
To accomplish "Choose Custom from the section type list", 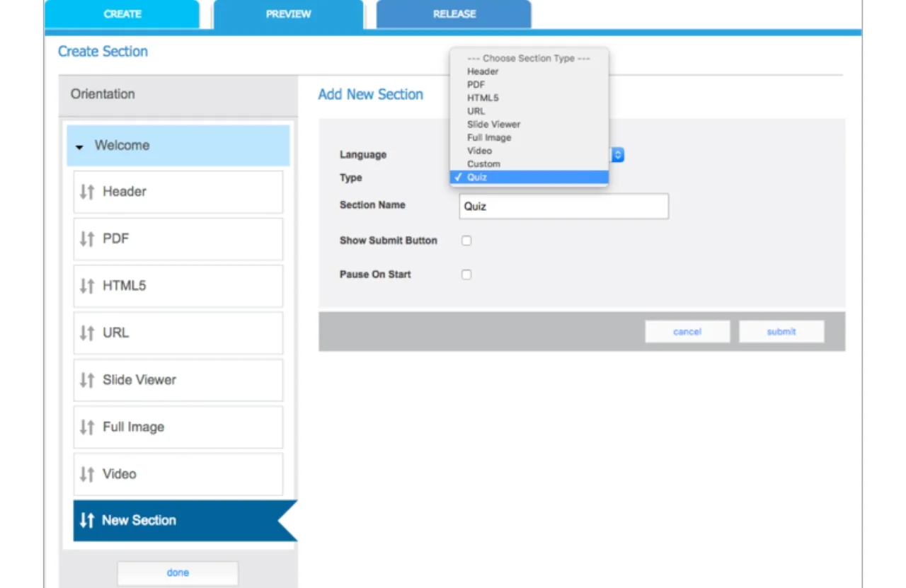I will click(x=529, y=163).
